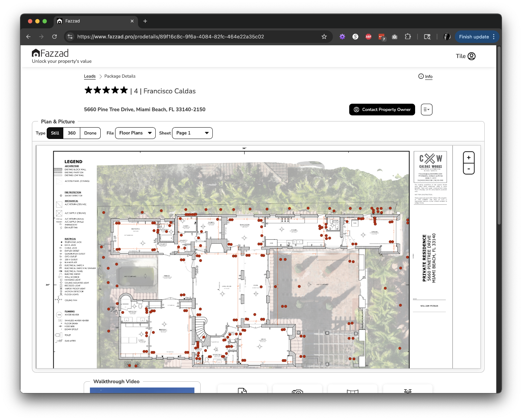This screenshot has width=522, height=420.
Task: Click the camera screenshot extension icon
Action: point(395,37)
